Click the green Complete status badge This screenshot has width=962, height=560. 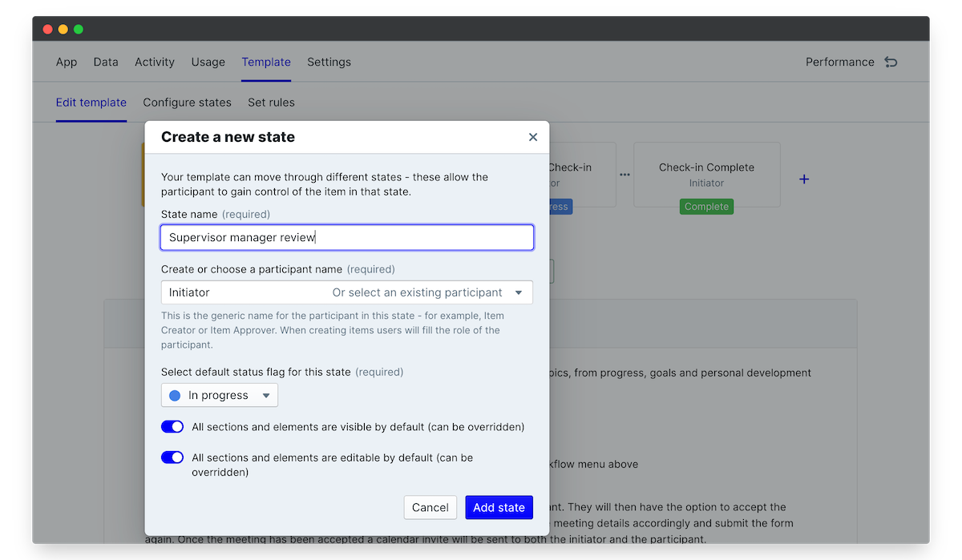pyautogui.click(x=706, y=207)
